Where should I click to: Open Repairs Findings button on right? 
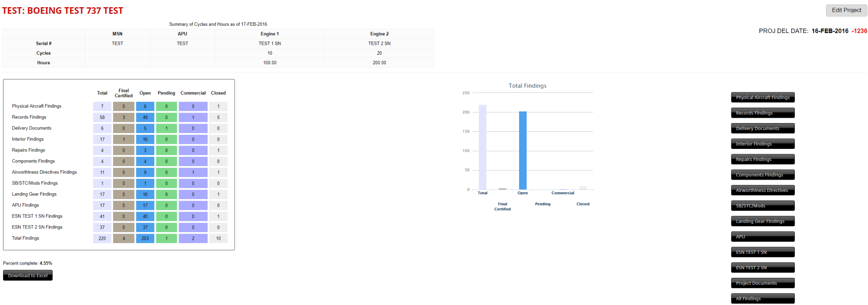click(x=763, y=159)
